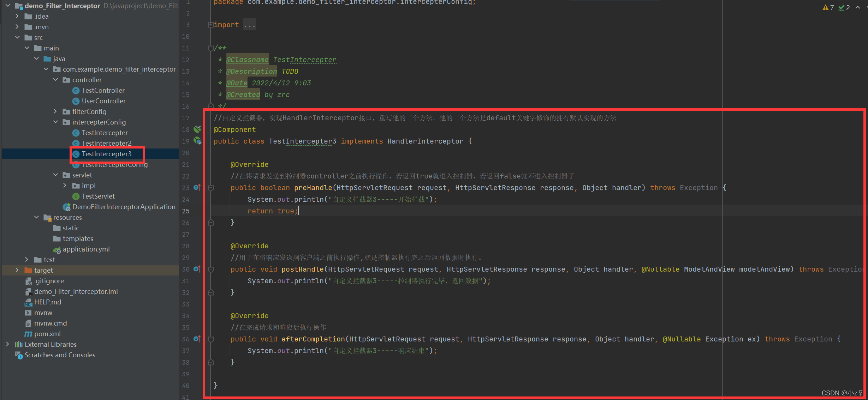
Task: Click the DemoFilterInterceptorApplication class icon
Action: pyautogui.click(x=66, y=207)
